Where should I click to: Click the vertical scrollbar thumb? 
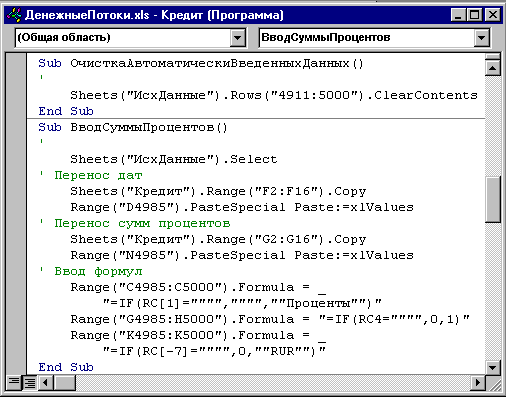pos(493,199)
